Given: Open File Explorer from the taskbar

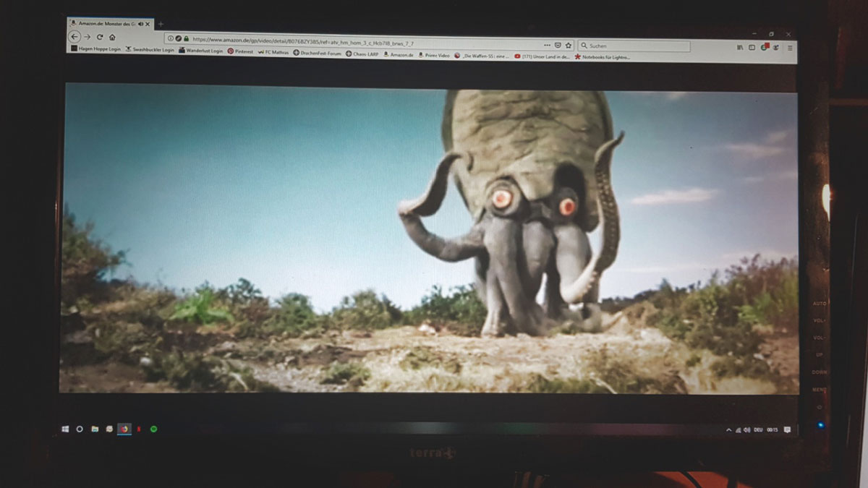Looking at the screenshot, I should pos(95,429).
